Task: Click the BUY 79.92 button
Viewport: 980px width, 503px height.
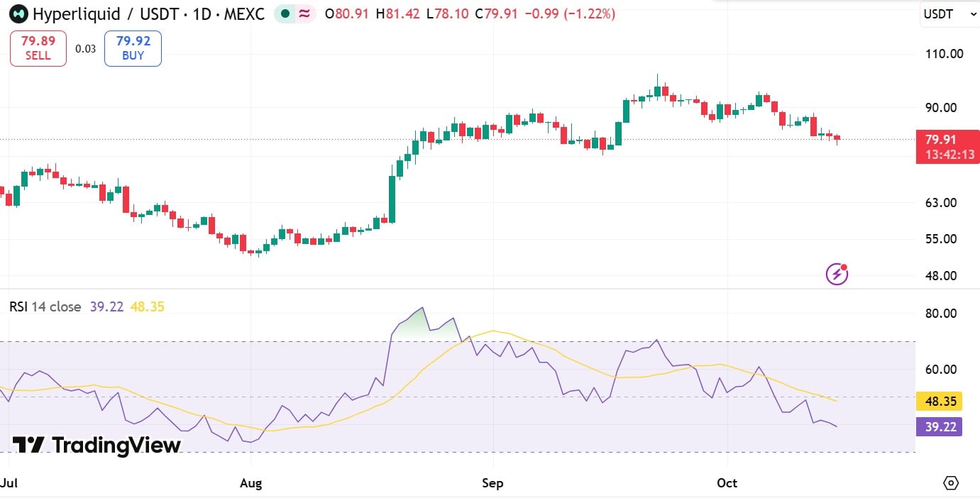Action: coord(133,48)
